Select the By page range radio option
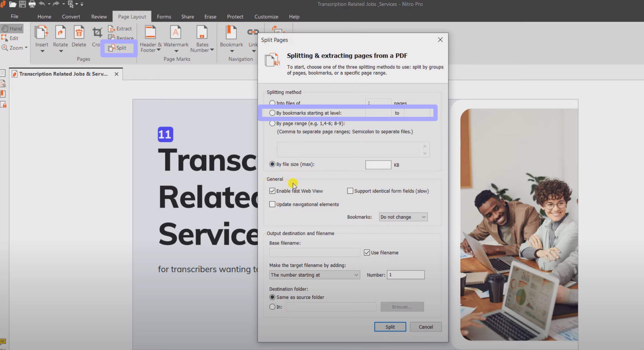Viewport: 644px width, 350px height. [x=272, y=123]
